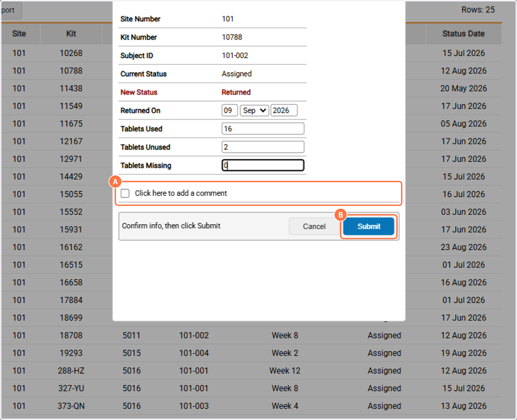Image resolution: width=517 pixels, height=420 pixels.
Task: Click kit number 11675 in table
Action: pyautogui.click(x=71, y=124)
